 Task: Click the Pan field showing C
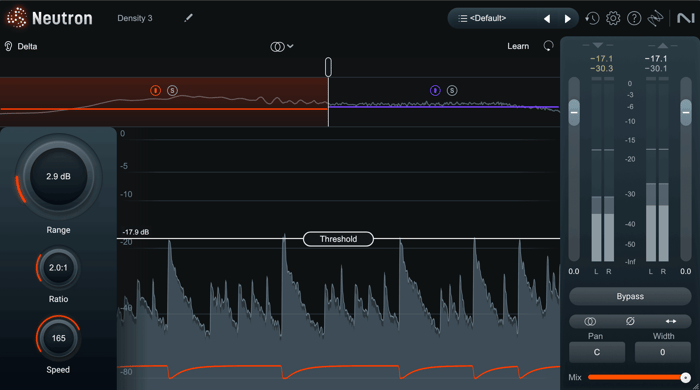click(597, 353)
